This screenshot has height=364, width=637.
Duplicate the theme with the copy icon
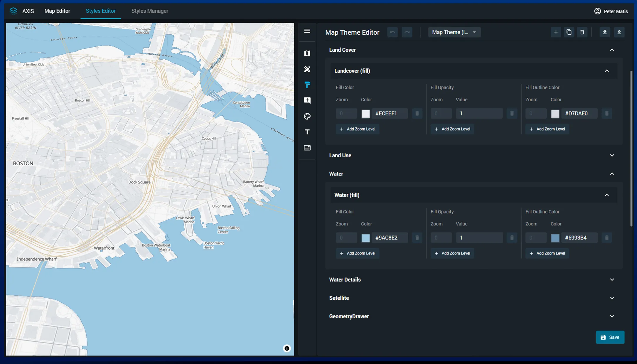click(569, 32)
